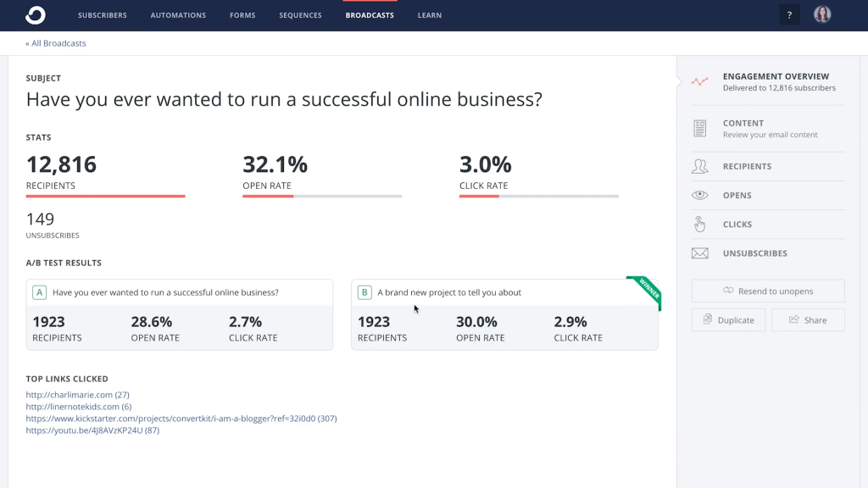Click the Content document icon

pos(699,129)
